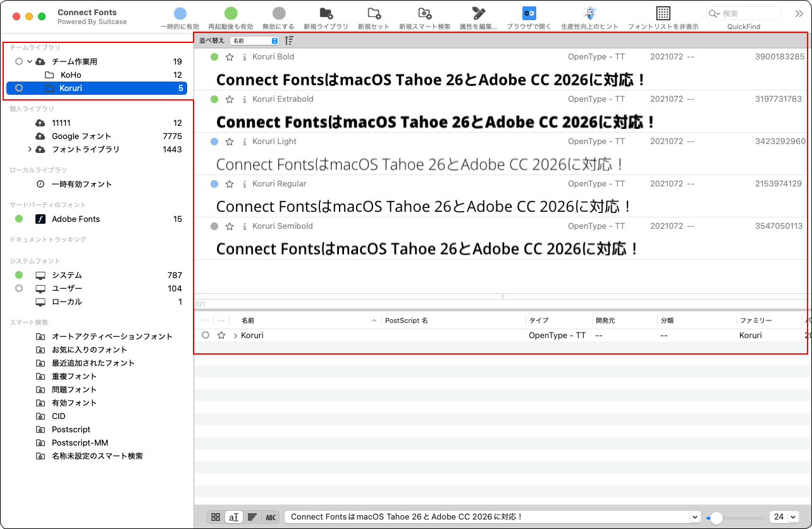Click the QuickFind 検索 field
Viewport: 812px width, 529px height.
point(745,13)
